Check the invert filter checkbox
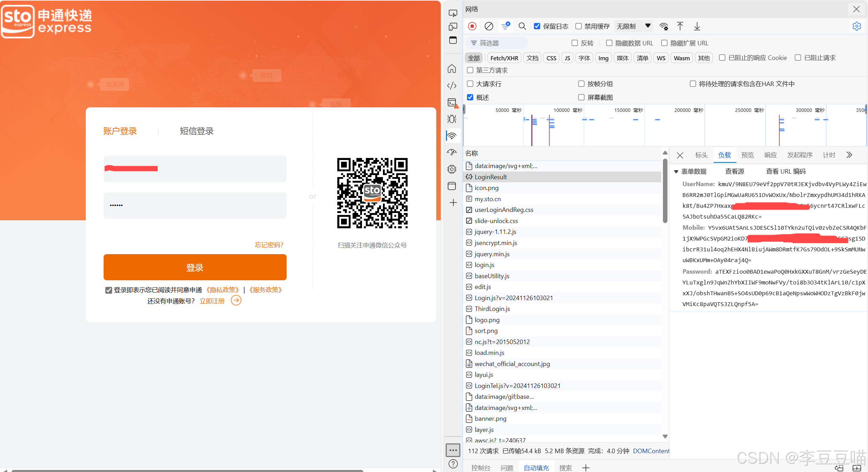 pos(575,43)
